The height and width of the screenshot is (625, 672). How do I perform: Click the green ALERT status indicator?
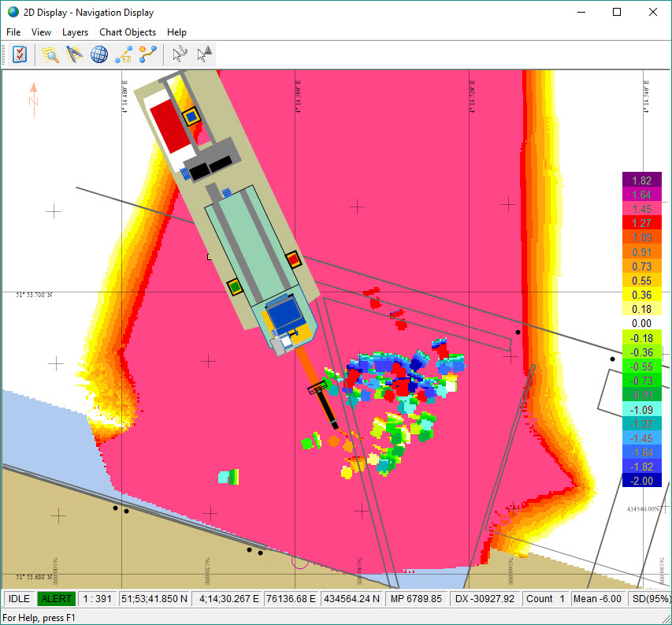tap(56, 599)
